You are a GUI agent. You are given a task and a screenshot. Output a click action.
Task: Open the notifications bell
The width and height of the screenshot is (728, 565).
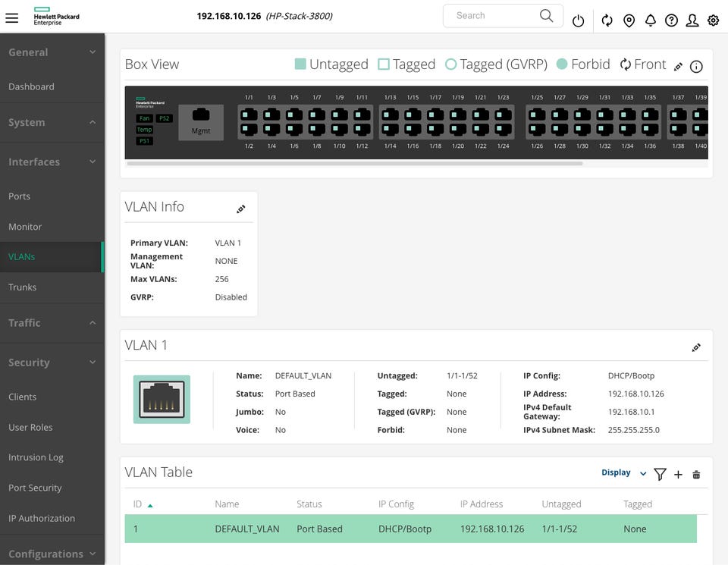click(650, 21)
